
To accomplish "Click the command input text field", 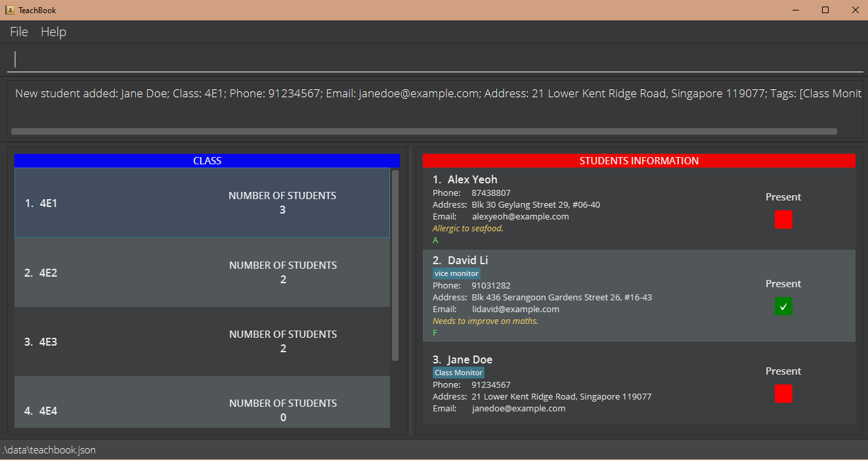I will click(433, 60).
